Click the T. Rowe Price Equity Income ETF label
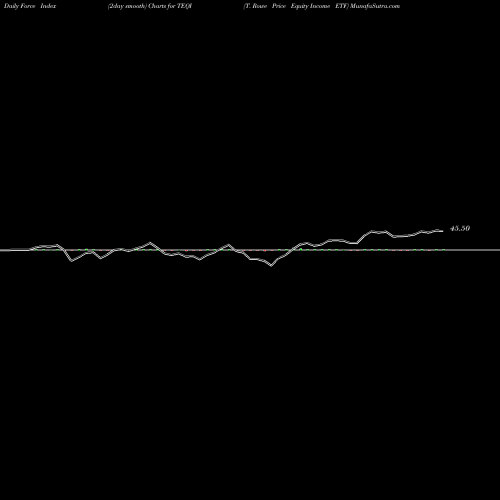This screenshot has height=500, width=500. (296, 6)
